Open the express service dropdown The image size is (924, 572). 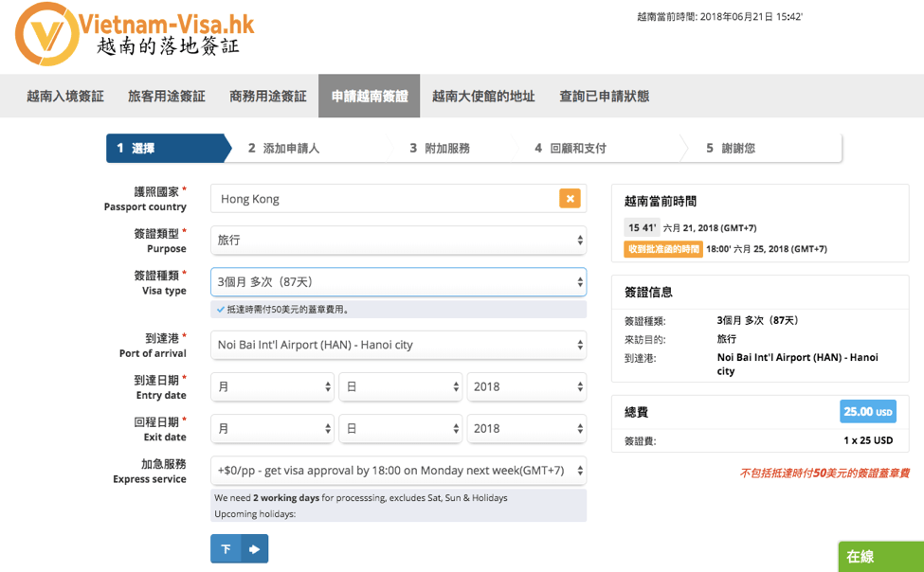[398, 471]
